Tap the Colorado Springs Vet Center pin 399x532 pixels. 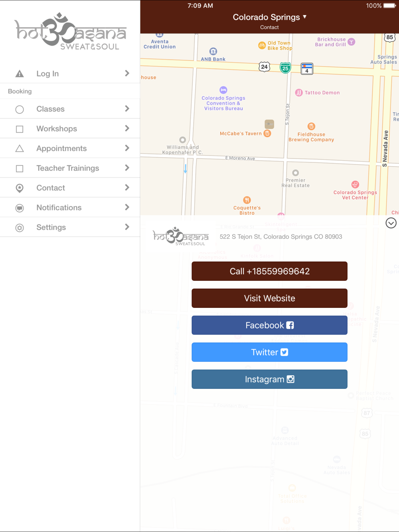coord(355,184)
